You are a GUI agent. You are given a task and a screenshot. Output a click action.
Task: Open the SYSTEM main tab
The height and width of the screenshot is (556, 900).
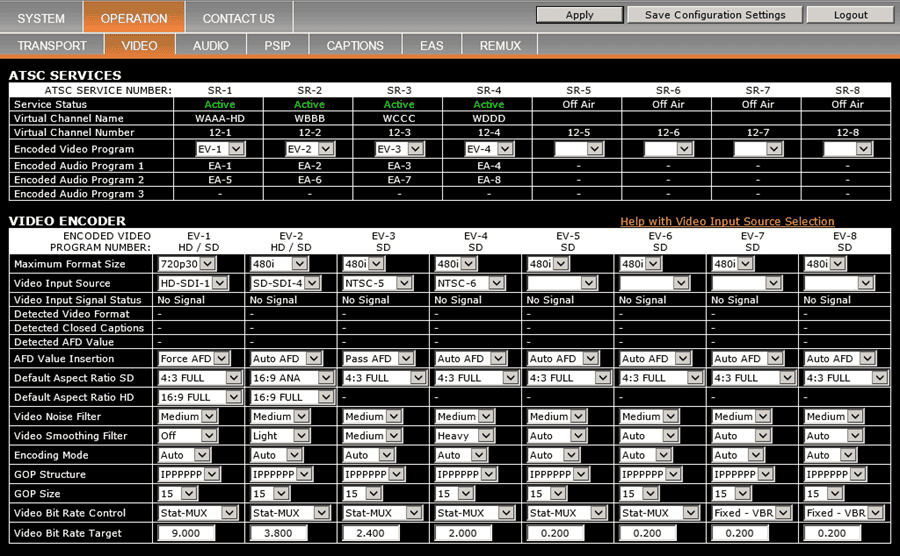click(41, 18)
